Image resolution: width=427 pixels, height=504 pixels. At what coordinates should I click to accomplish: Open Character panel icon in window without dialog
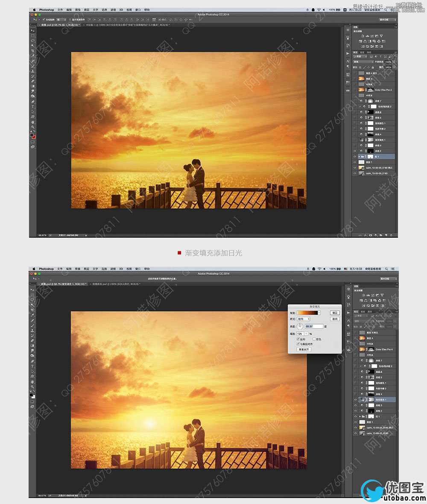(348, 61)
